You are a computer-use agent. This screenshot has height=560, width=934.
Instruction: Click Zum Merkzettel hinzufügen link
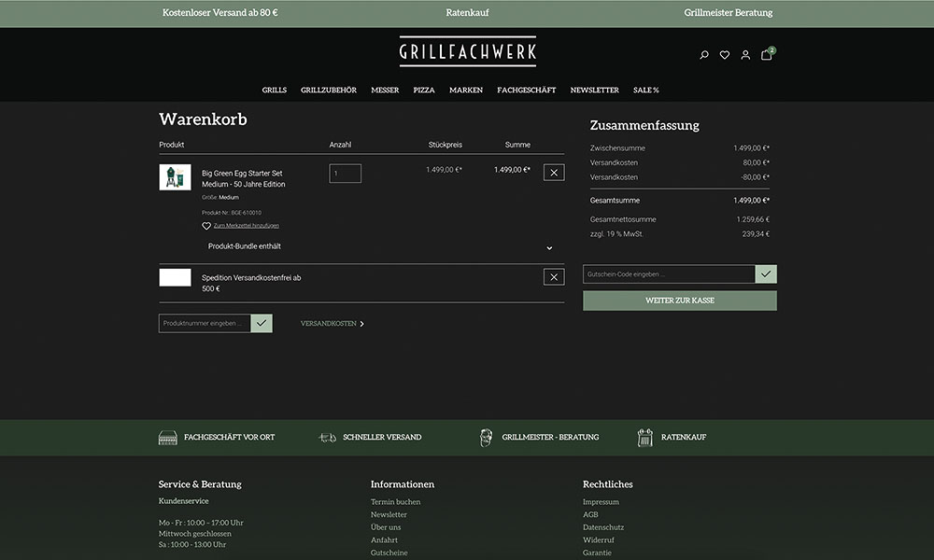[x=246, y=226]
